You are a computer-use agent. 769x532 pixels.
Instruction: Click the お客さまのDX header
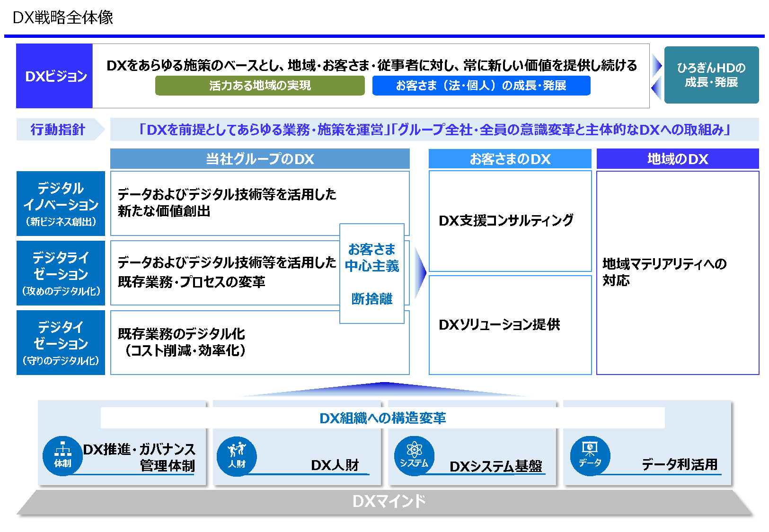(510, 159)
